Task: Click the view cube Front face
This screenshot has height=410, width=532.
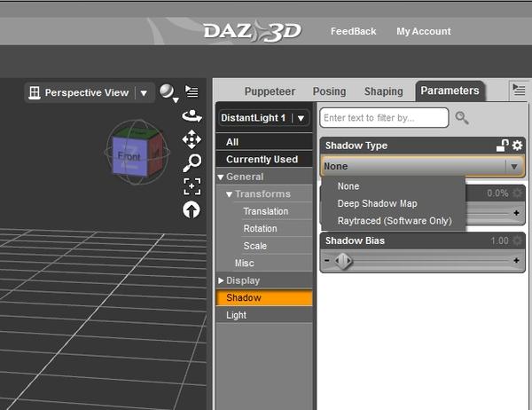Action: 129,156
